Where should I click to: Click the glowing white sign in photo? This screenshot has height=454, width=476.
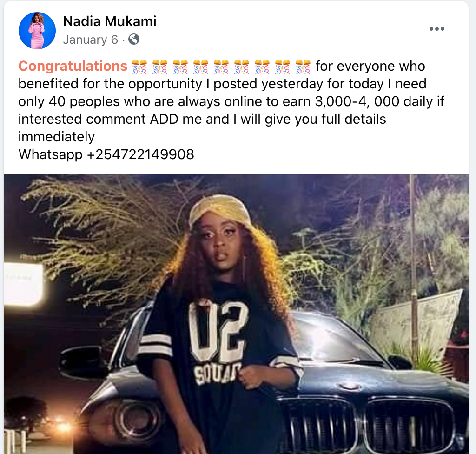(x=23, y=284)
